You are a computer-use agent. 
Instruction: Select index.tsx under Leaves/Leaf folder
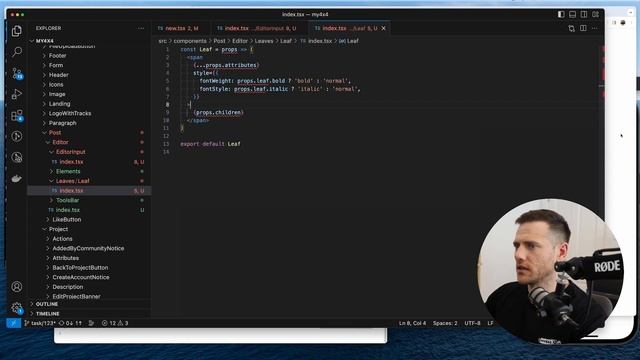pos(89,191)
